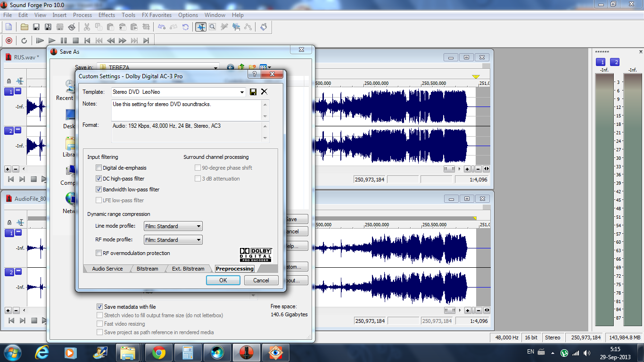
Task: Open the Insert menu
Action: pyautogui.click(x=59, y=15)
